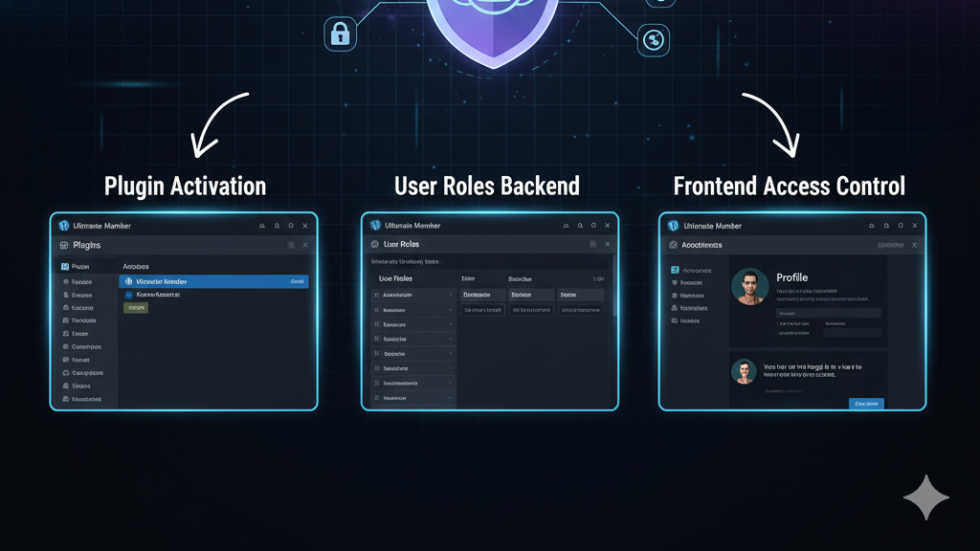This screenshot has width=980, height=551.
Task: Expand the first role row's dropdown arrow
Action: (x=450, y=296)
